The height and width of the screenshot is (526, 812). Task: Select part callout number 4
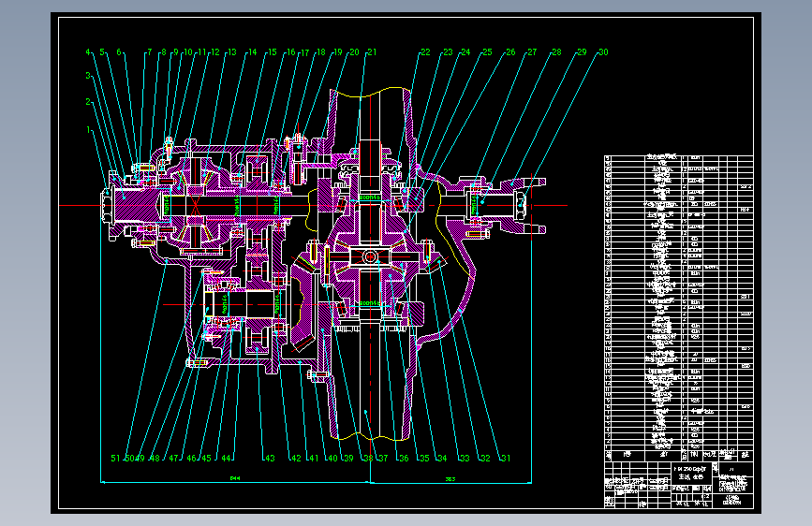pyautogui.click(x=88, y=52)
